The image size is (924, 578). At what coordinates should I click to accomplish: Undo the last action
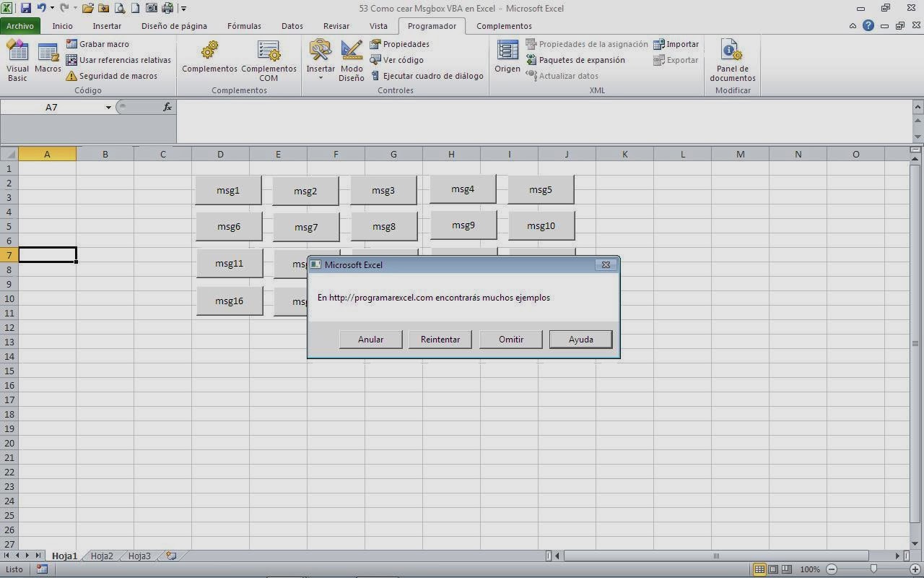(41, 9)
